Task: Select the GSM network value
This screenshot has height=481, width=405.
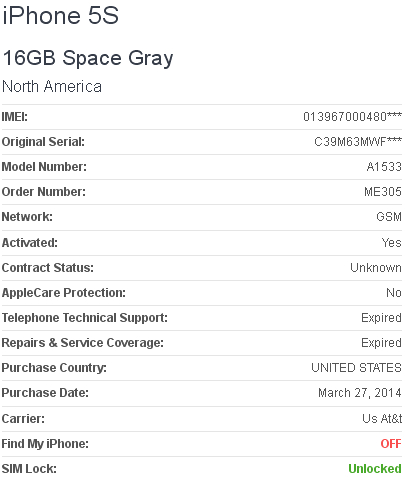Action: click(389, 217)
